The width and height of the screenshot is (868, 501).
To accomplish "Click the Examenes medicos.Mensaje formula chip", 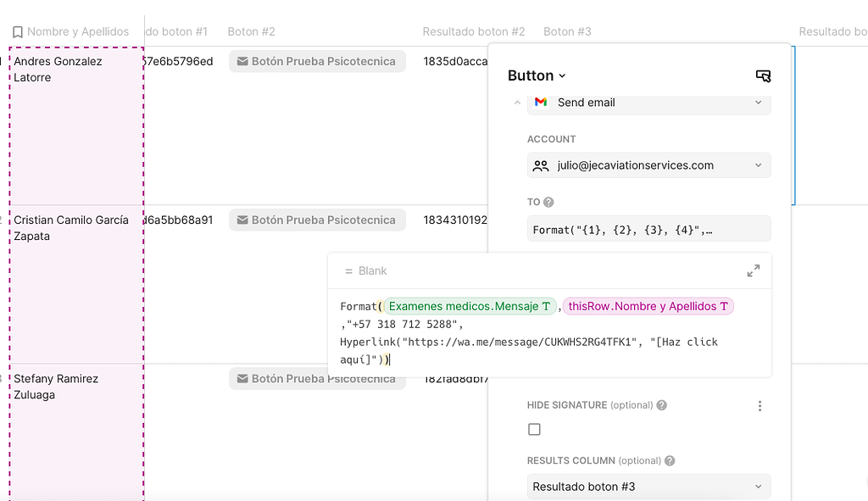I will pyautogui.click(x=469, y=306).
